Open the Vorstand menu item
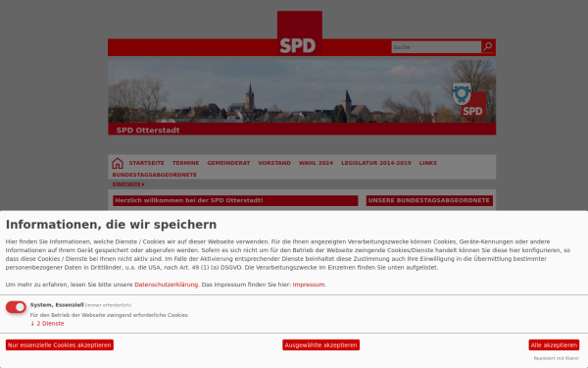This screenshot has height=368, width=588. point(274,163)
